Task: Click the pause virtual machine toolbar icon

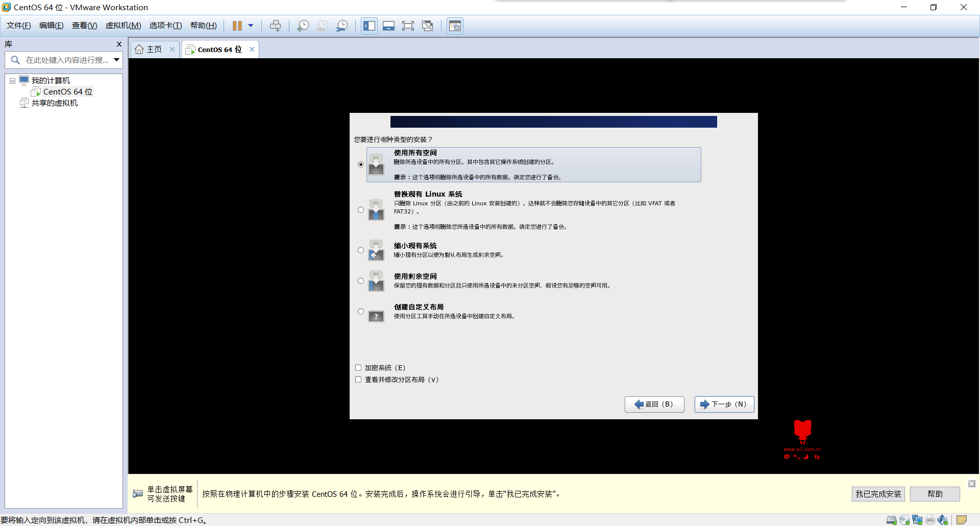Action: tap(237, 26)
